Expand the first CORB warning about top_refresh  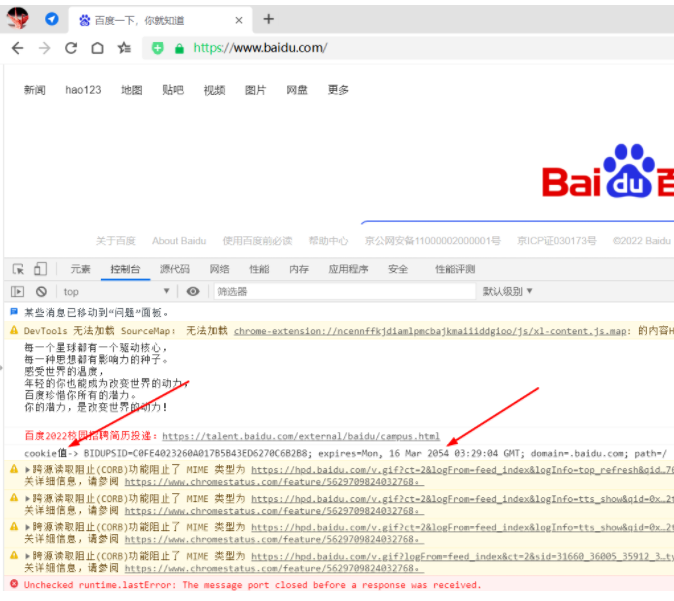coord(28,470)
